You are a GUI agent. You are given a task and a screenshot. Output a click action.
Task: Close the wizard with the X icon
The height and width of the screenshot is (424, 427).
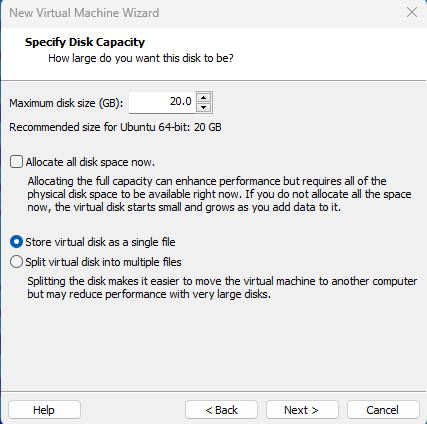(412, 12)
